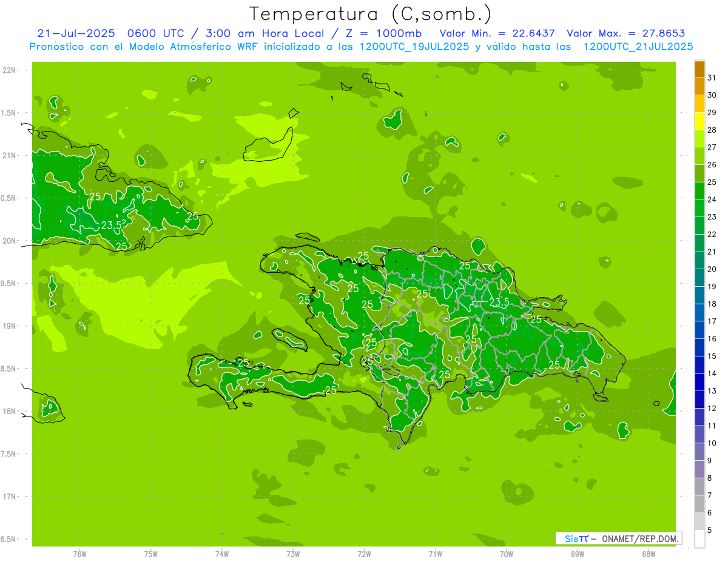Select the legend color band between 22 and 23
The height and width of the screenshot is (562, 728).
pos(699,226)
